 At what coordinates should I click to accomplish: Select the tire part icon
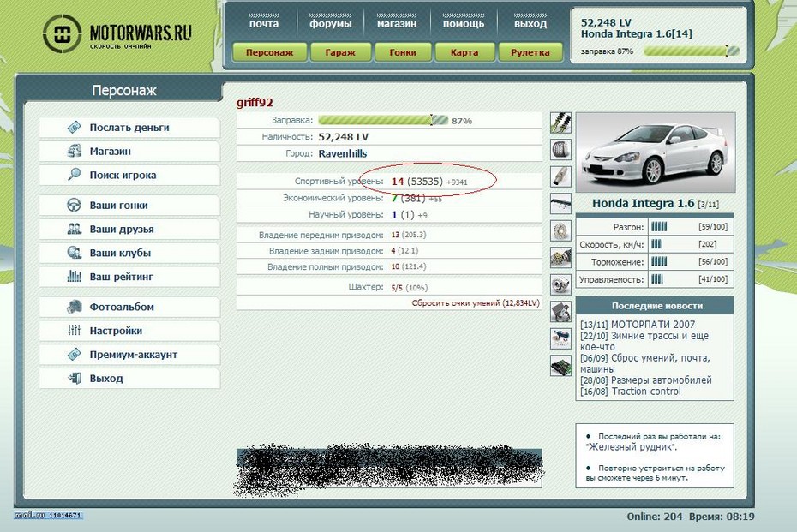tap(560, 149)
